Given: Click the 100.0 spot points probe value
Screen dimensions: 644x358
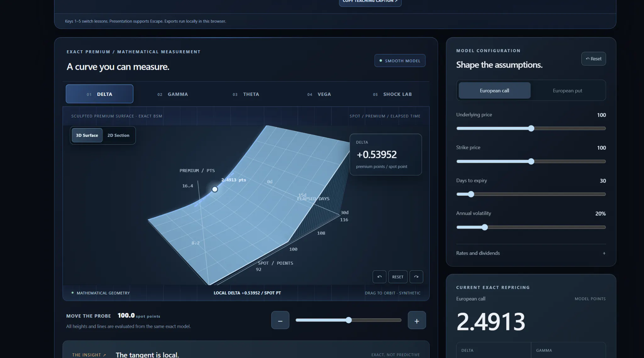Looking at the screenshot, I should 139,316.
